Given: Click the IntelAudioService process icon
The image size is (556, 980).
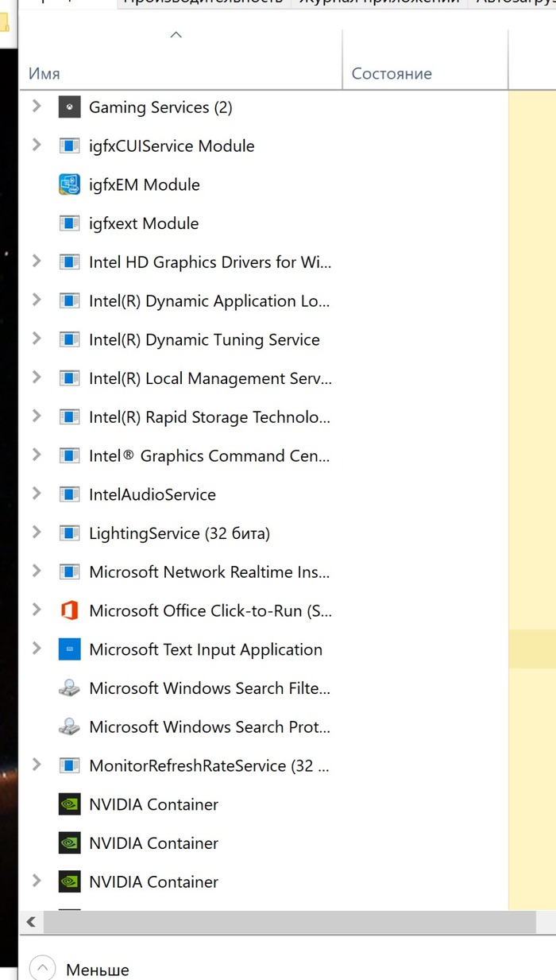Looking at the screenshot, I should point(70,495).
